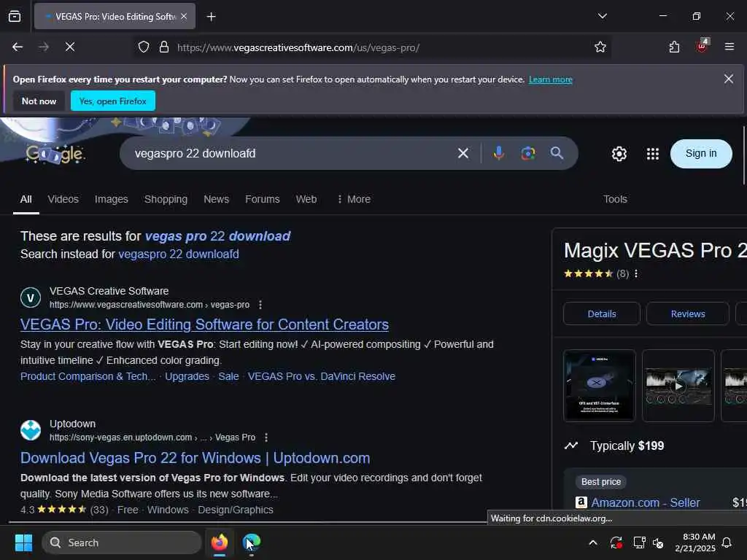Open the list all tabs dropdown

(x=602, y=16)
